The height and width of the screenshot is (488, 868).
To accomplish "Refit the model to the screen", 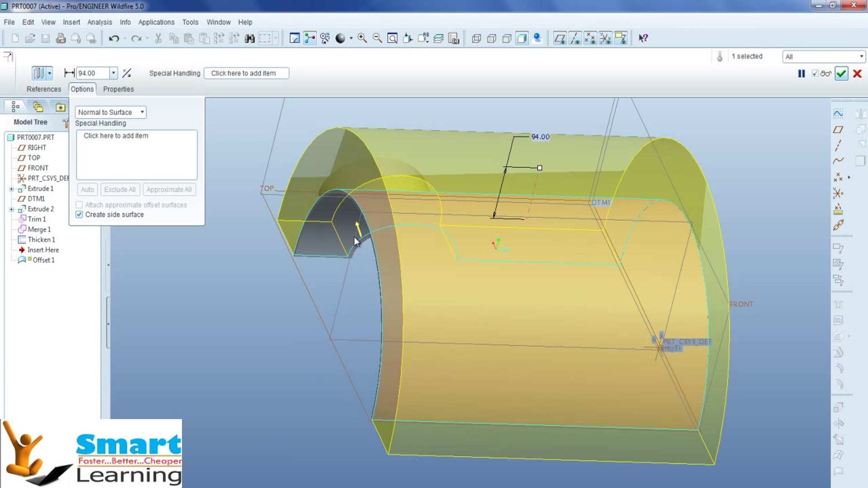I will pyautogui.click(x=392, y=38).
